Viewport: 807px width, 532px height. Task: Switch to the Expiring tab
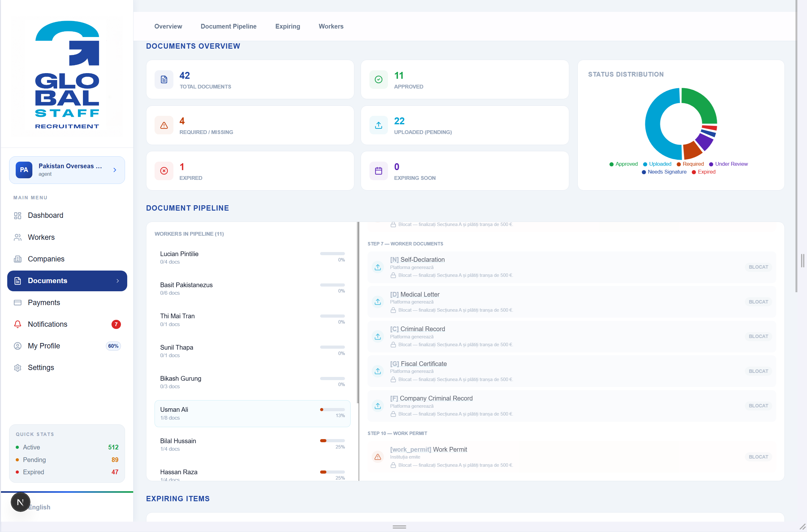[287, 26]
